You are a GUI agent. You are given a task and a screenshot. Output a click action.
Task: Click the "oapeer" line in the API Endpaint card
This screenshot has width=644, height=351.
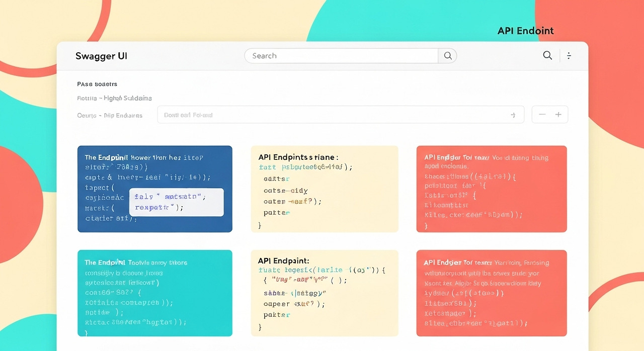tap(294, 304)
